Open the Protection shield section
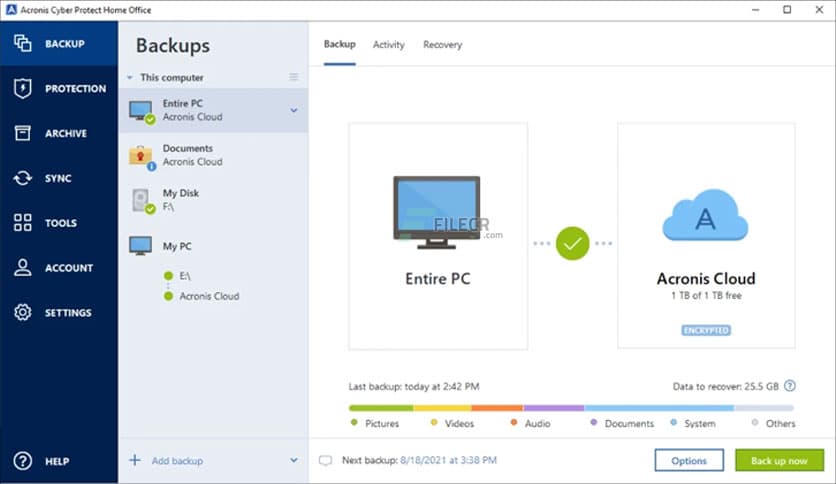The image size is (836, 484). (22, 89)
